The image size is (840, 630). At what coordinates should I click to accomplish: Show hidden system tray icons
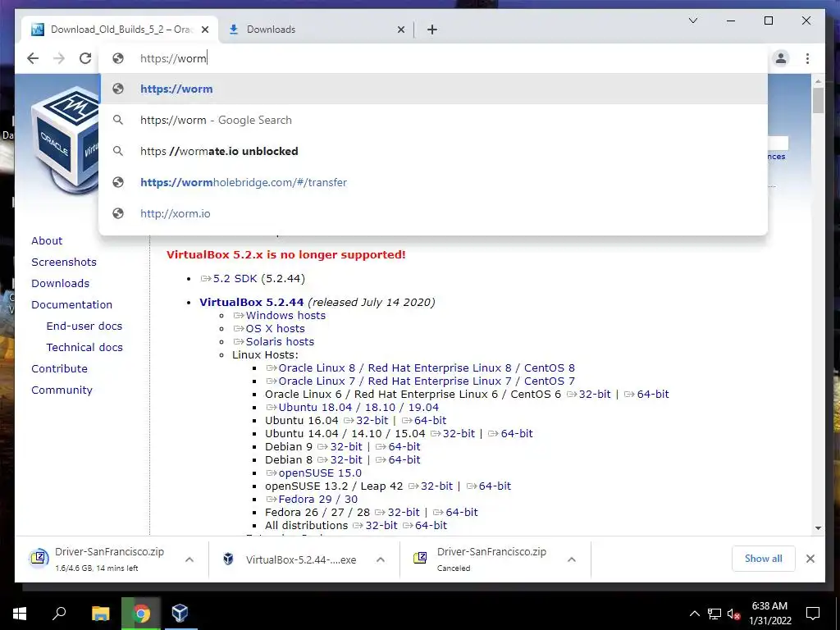(x=694, y=614)
